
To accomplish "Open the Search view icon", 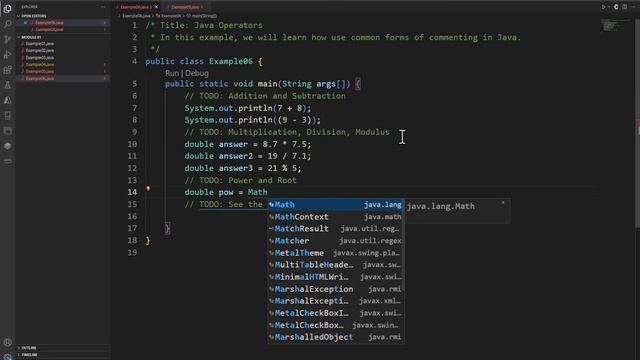I will pos(7,24).
